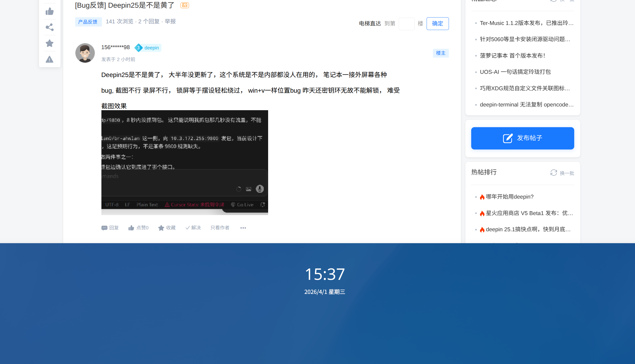Screen dimensions: 635x364
Task: Click the 举报 report link
Action: (170, 22)
